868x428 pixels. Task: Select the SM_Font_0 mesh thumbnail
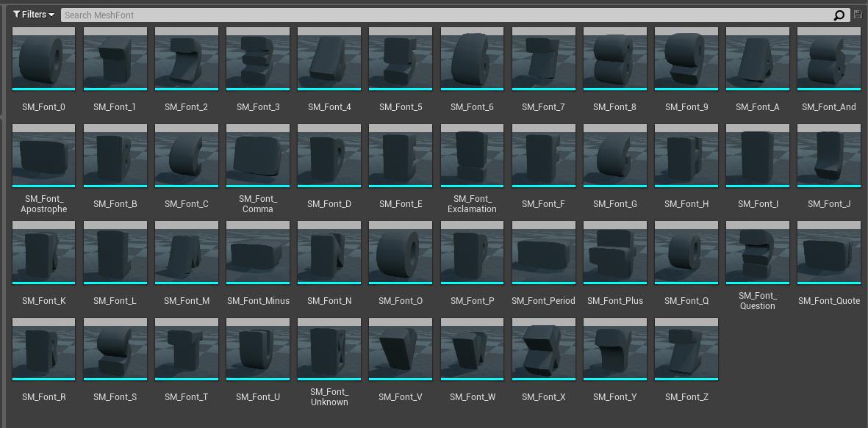pyautogui.click(x=44, y=59)
